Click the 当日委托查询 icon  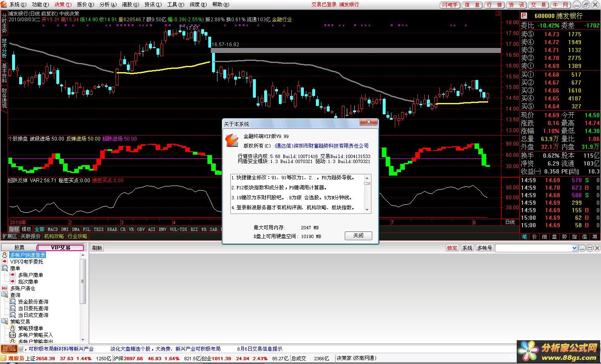coord(13,308)
